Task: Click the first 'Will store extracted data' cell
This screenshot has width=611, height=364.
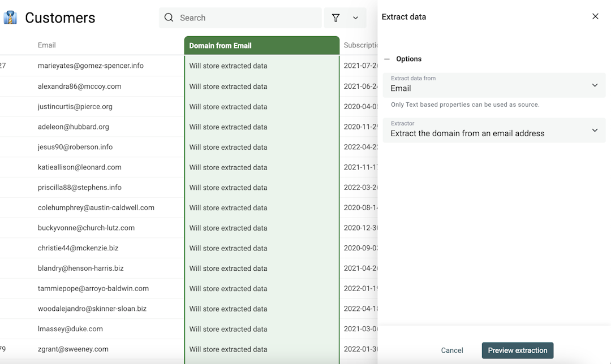Action: click(x=228, y=66)
